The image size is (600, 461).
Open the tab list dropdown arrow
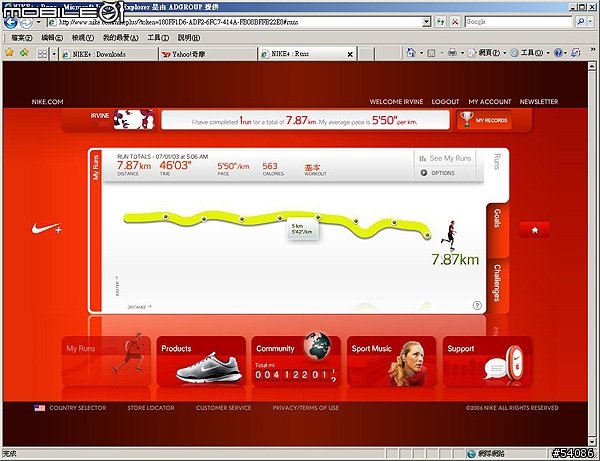(54, 54)
